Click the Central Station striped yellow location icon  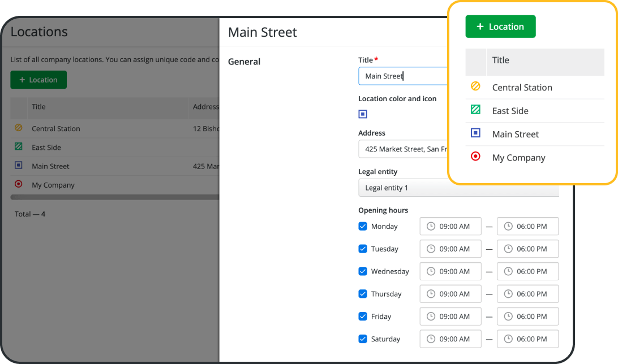tap(18, 128)
